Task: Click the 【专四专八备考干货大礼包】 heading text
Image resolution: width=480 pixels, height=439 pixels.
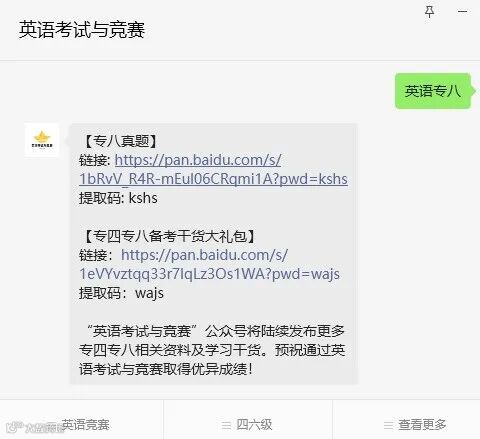Action: [169, 236]
